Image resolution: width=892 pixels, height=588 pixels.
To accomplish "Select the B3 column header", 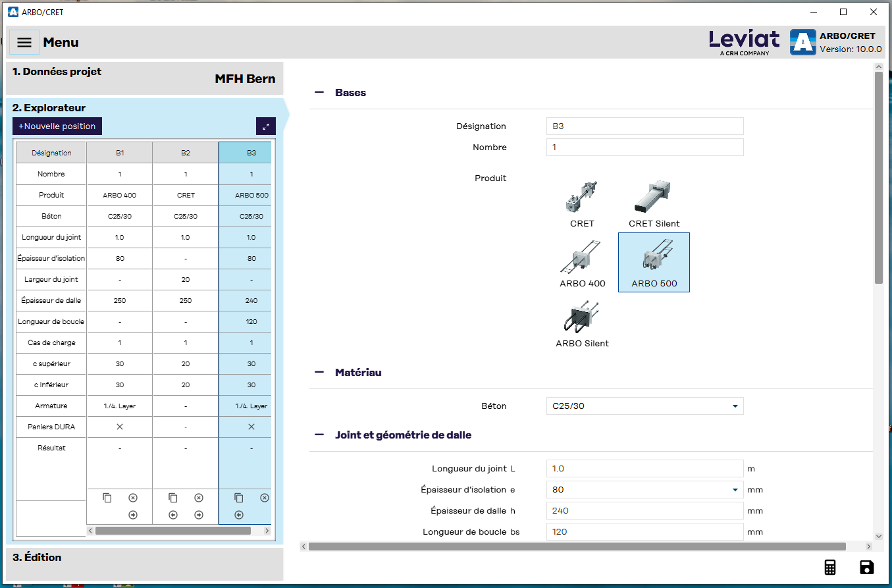I will click(245, 153).
